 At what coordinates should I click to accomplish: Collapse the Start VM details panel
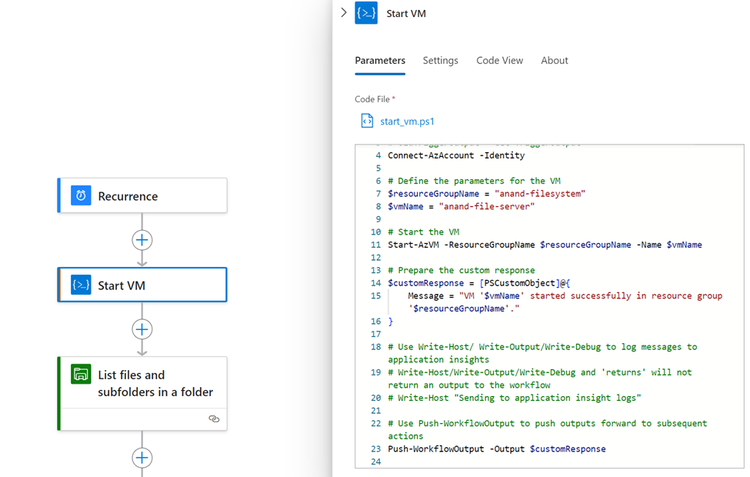pyautogui.click(x=344, y=13)
